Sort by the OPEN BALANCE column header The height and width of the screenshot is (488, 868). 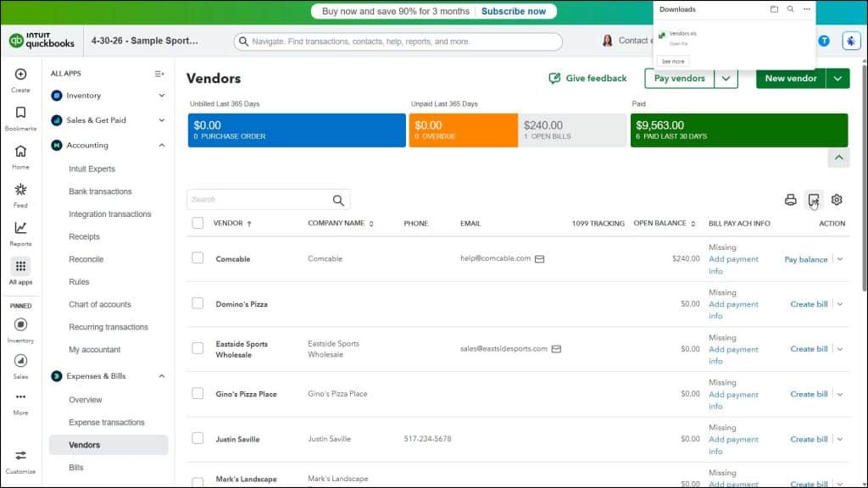(x=665, y=224)
